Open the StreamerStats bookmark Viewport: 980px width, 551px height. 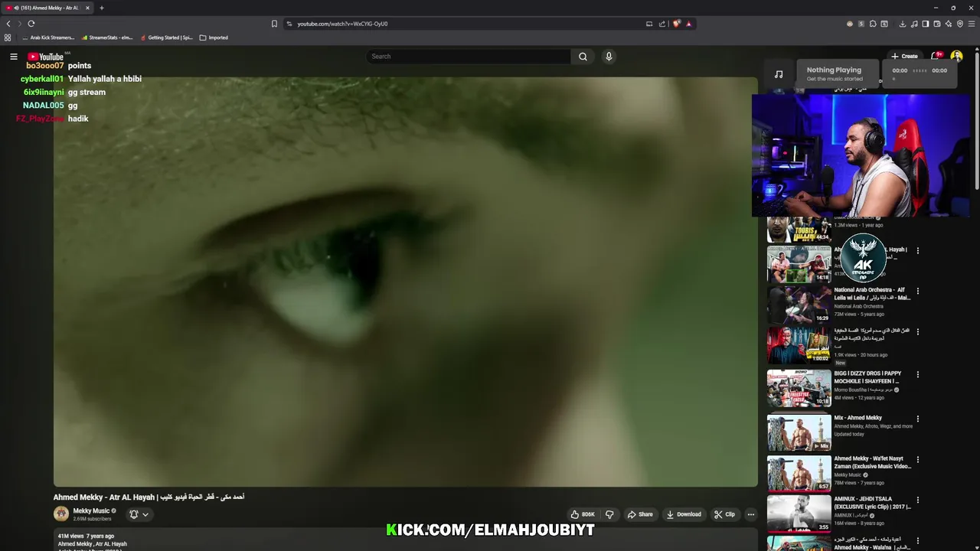(x=107, y=37)
